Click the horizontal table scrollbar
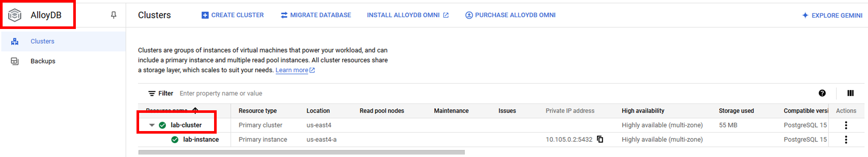 pyautogui.click(x=302, y=152)
